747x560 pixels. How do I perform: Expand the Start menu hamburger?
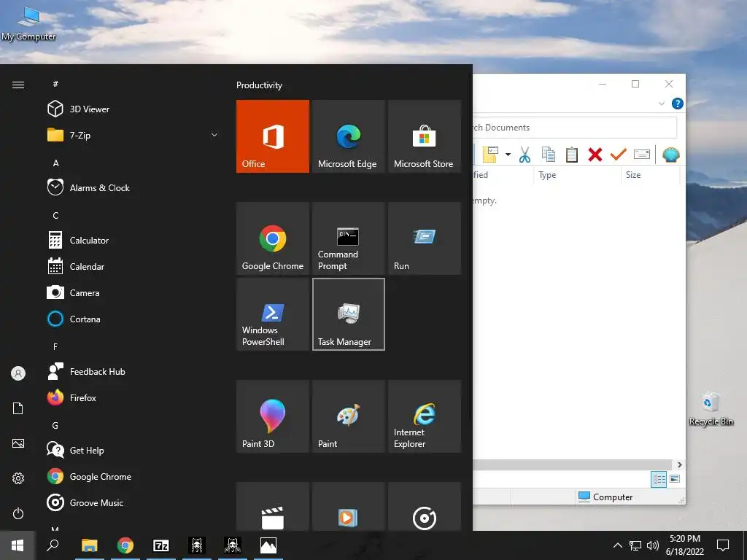[x=18, y=85]
